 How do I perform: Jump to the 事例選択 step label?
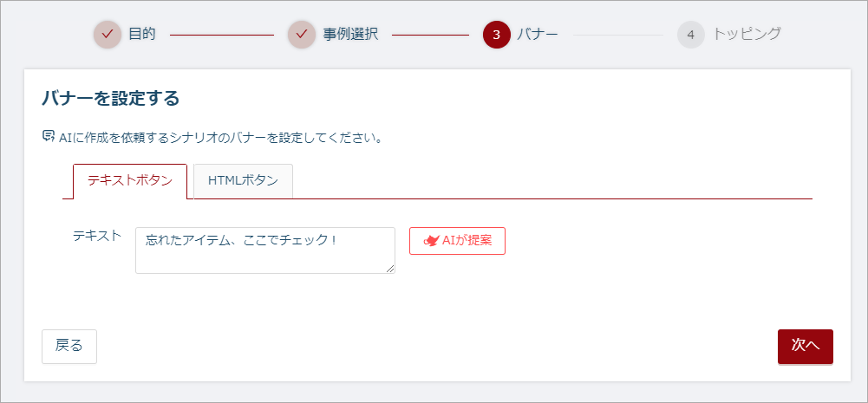click(x=350, y=35)
